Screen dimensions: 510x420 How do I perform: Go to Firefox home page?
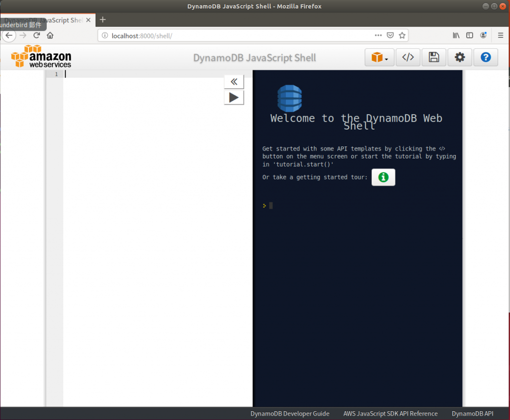click(x=50, y=35)
